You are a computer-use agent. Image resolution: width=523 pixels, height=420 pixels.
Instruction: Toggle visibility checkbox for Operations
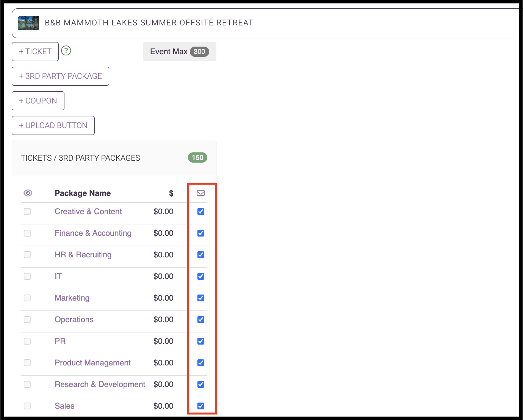[27, 320]
